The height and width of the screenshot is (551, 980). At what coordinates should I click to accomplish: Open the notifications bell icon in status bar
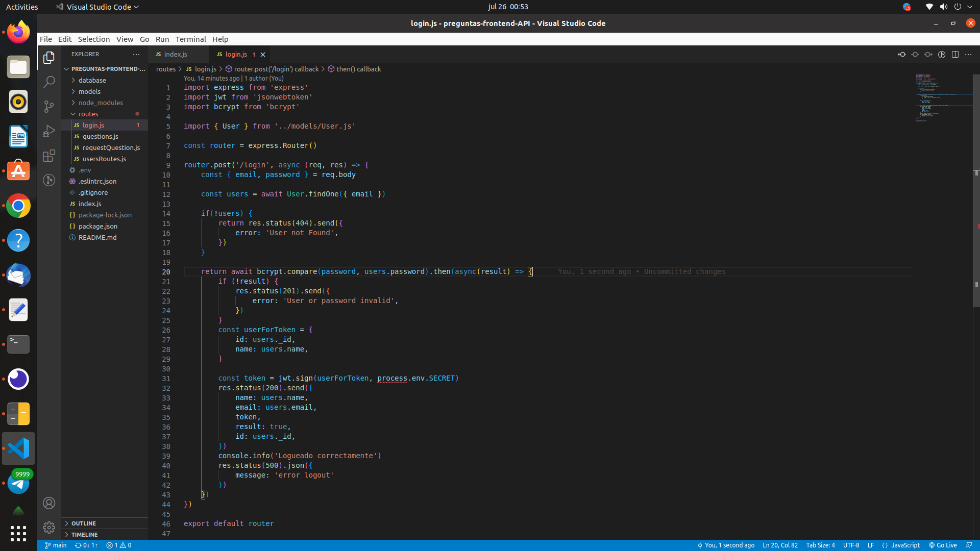(x=969, y=545)
